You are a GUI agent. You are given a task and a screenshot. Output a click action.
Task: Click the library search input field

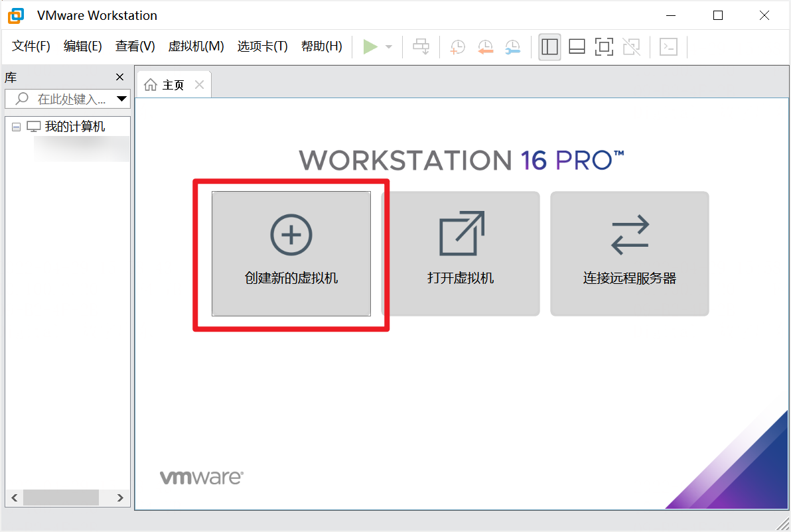[68, 99]
